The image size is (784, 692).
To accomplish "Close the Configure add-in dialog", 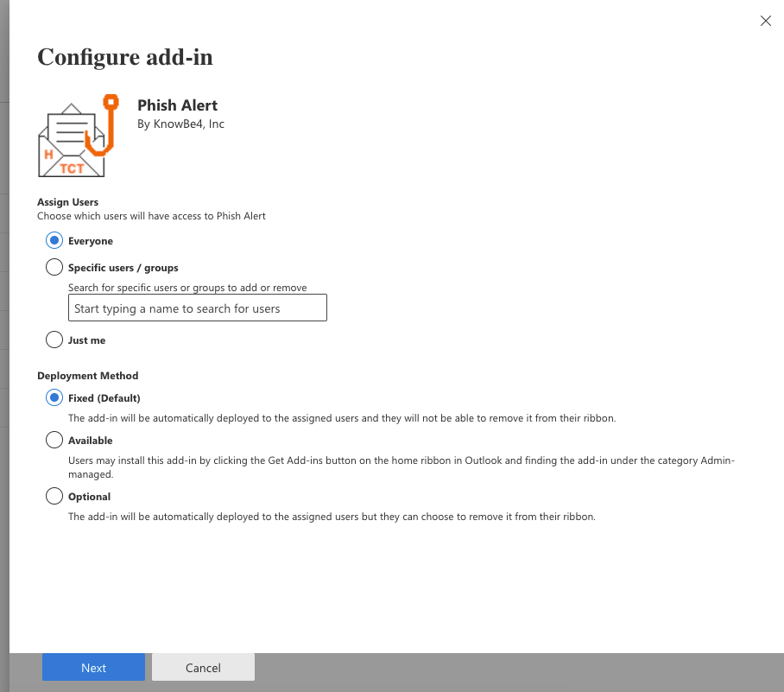I will 765,21.
